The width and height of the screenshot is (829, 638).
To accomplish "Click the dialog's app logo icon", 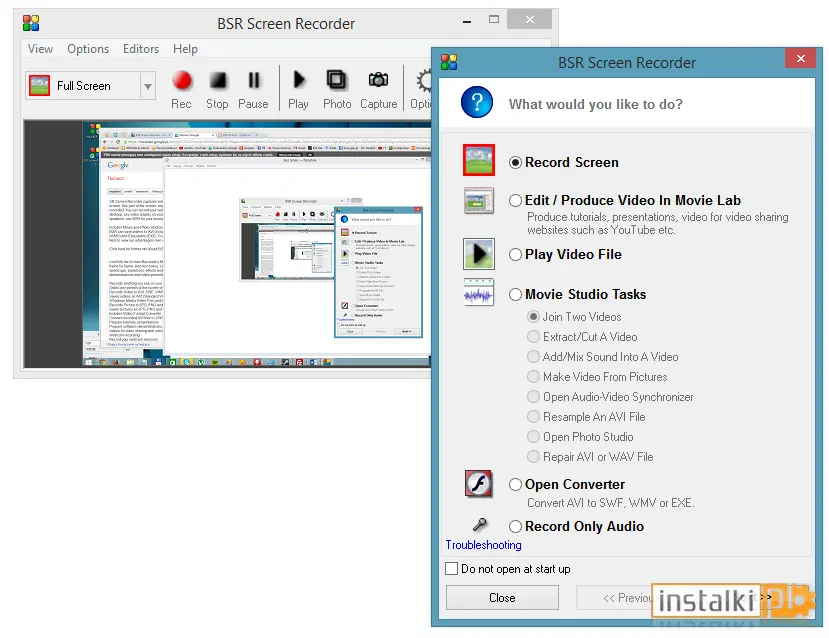I will click(x=449, y=62).
